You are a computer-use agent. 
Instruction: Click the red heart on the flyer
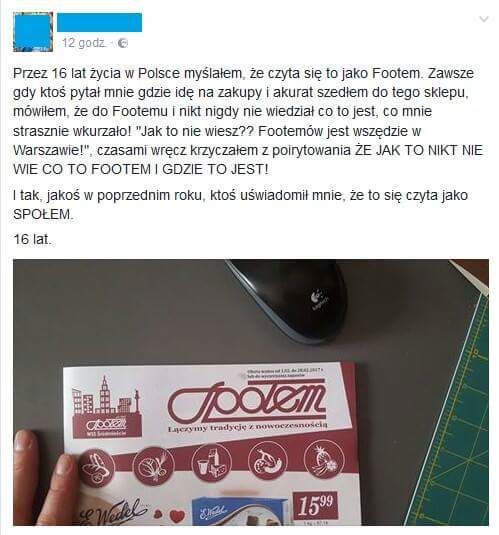click(x=177, y=516)
